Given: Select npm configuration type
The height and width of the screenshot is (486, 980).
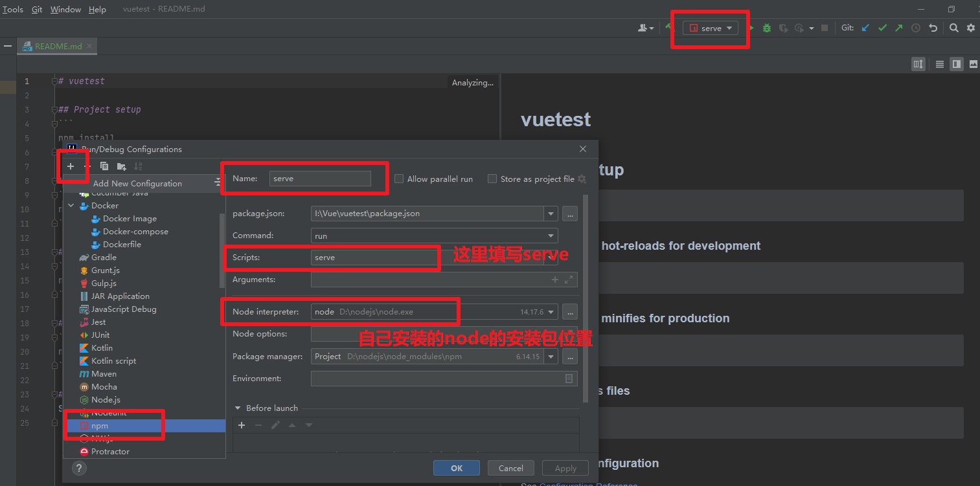Looking at the screenshot, I should tap(144, 426).
